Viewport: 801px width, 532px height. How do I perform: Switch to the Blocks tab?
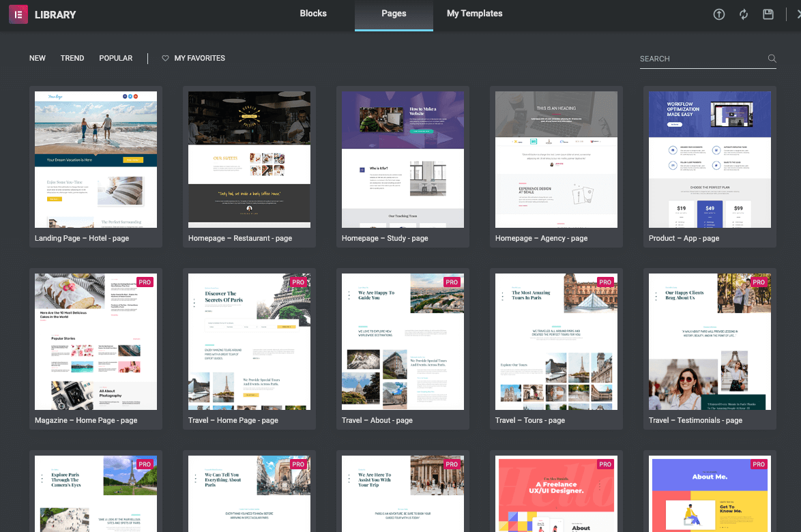tap(313, 14)
